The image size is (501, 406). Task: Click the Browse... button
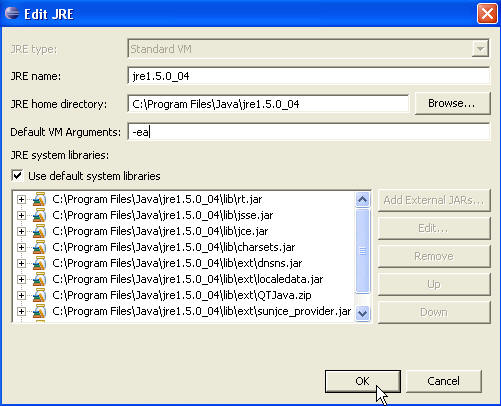point(452,104)
